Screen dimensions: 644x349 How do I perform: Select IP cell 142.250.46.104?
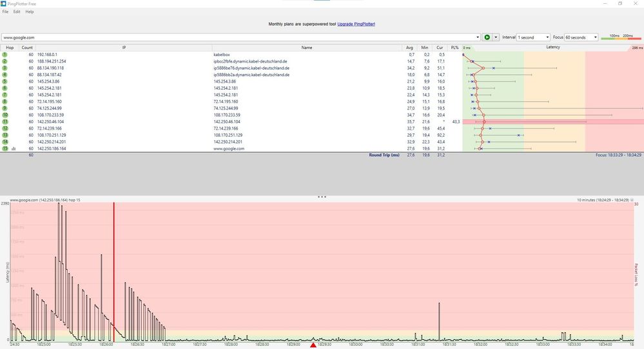50,122
